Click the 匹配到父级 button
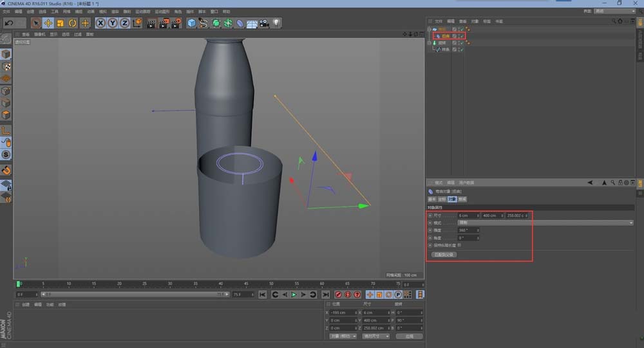This screenshot has height=348, width=644. point(444,255)
